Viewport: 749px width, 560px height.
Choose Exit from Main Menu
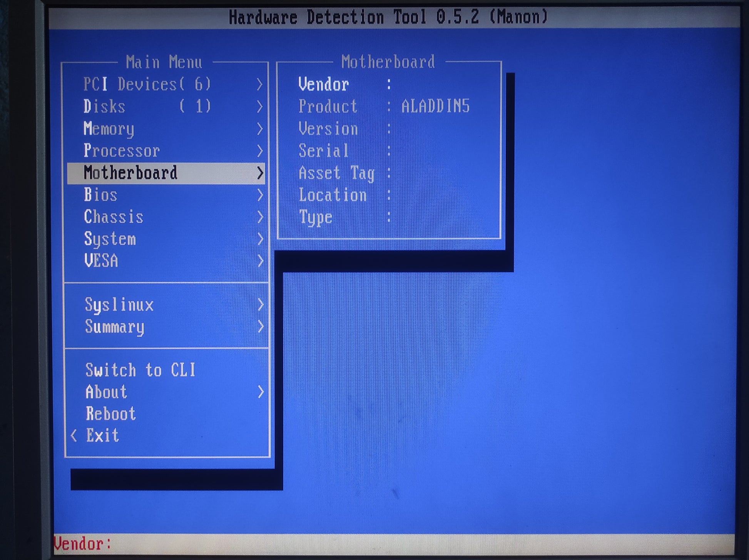tap(102, 436)
